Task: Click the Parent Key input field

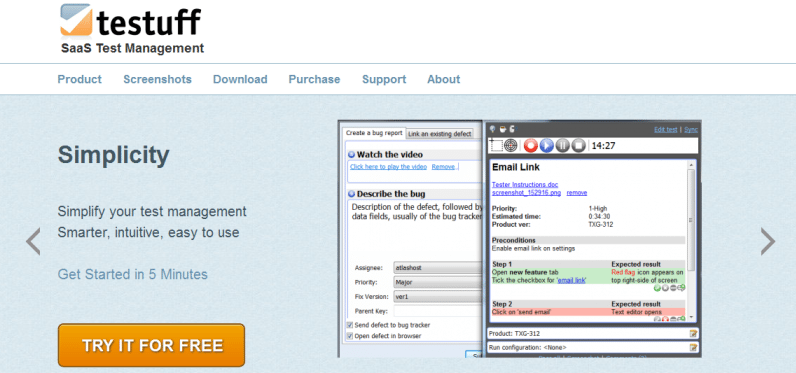Action: click(438, 311)
